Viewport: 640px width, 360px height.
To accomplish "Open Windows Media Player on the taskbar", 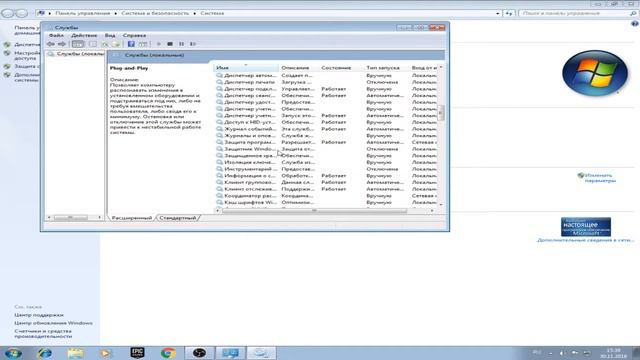I will (106, 353).
